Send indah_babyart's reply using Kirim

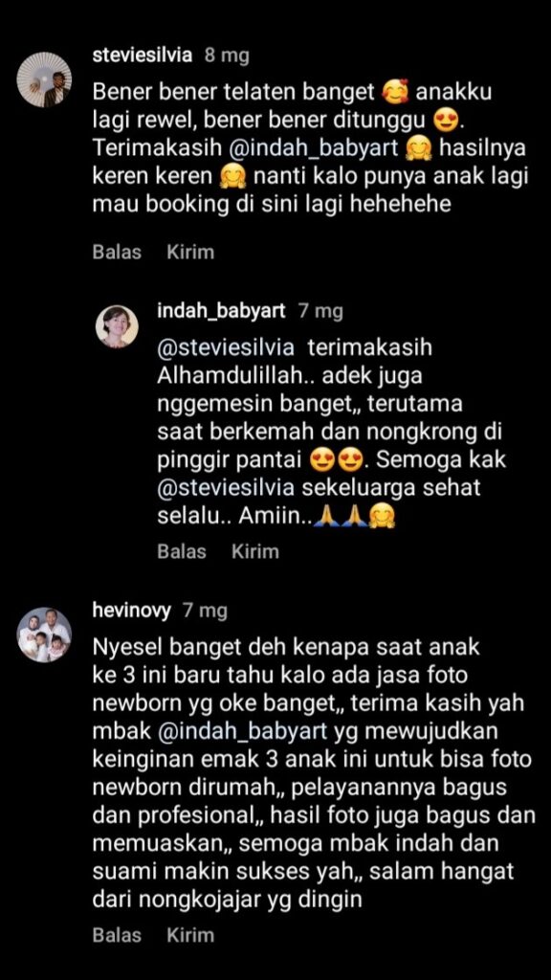[254, 551]
